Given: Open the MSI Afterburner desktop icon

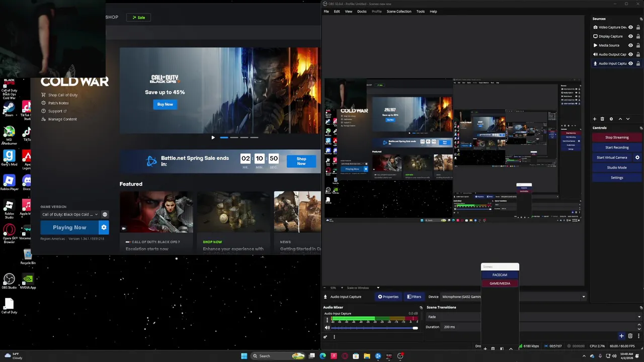Looking at the screenshot, I should [x=9, y=135].
